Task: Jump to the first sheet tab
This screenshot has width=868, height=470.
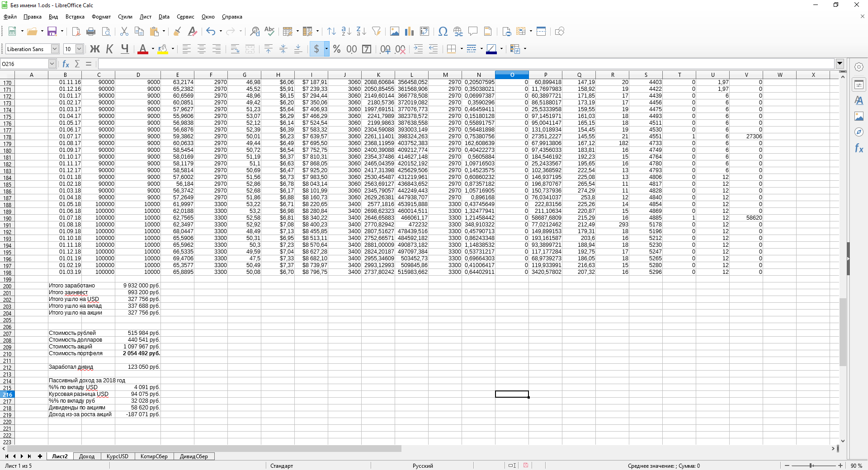Action: [x=6, y=456]
